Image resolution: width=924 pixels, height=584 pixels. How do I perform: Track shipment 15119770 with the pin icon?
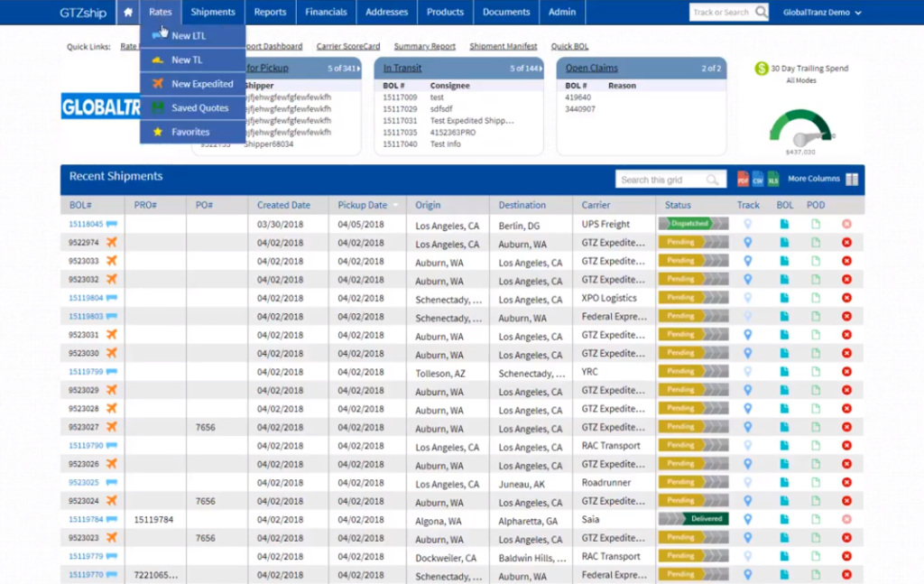pos(748,575)
